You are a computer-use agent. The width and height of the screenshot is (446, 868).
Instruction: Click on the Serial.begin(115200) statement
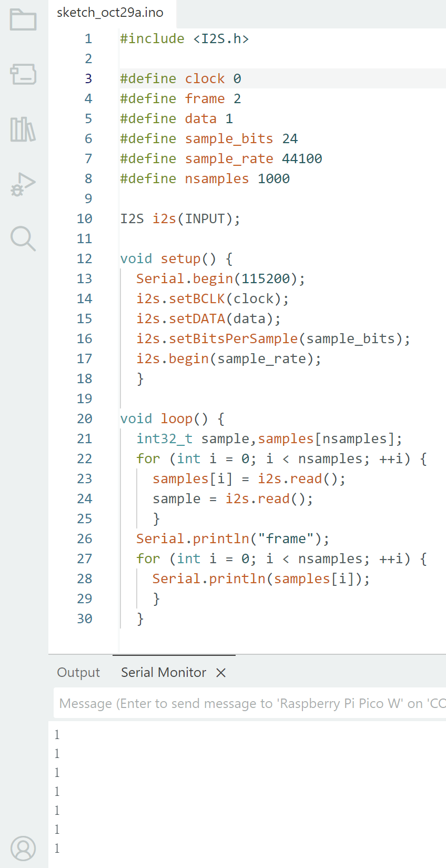tap(220, 279)
